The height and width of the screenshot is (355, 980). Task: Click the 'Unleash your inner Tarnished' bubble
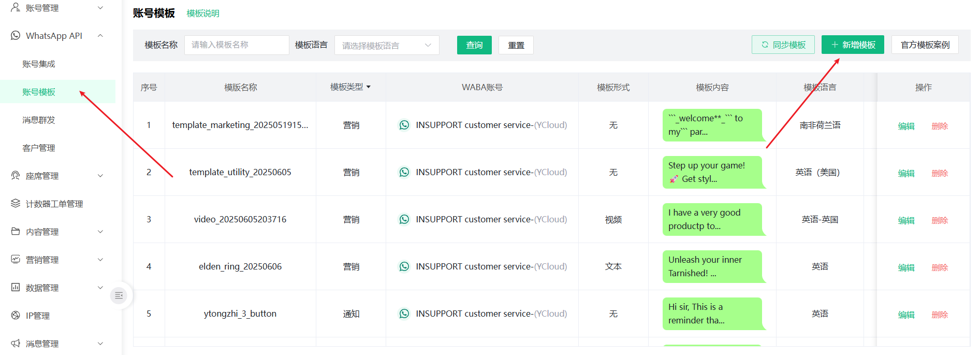pos(713,266)
